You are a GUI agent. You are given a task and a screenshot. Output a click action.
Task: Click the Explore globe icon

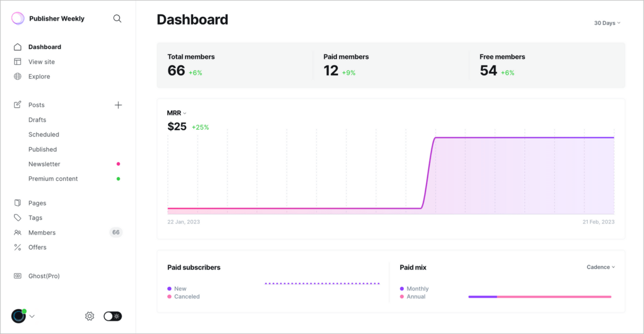[17, 76]
